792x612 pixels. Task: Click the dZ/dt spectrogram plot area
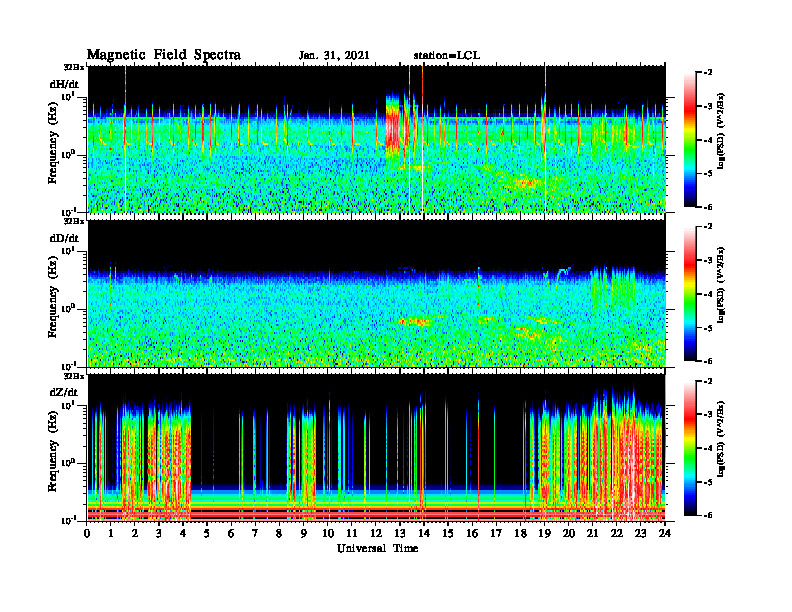pyautogui.click(x=377, y=447)
